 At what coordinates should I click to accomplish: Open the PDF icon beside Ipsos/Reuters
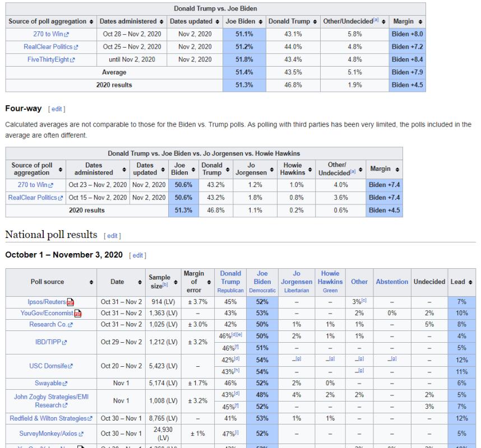70,302
